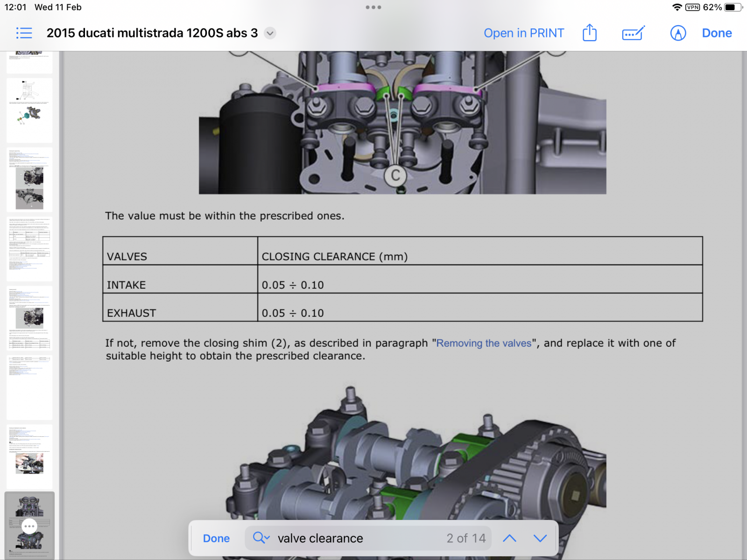Image resolution: width=747 pixels, height=560 pixels.
Task: Tap the battery status indicator
Action: pos(733,7)
